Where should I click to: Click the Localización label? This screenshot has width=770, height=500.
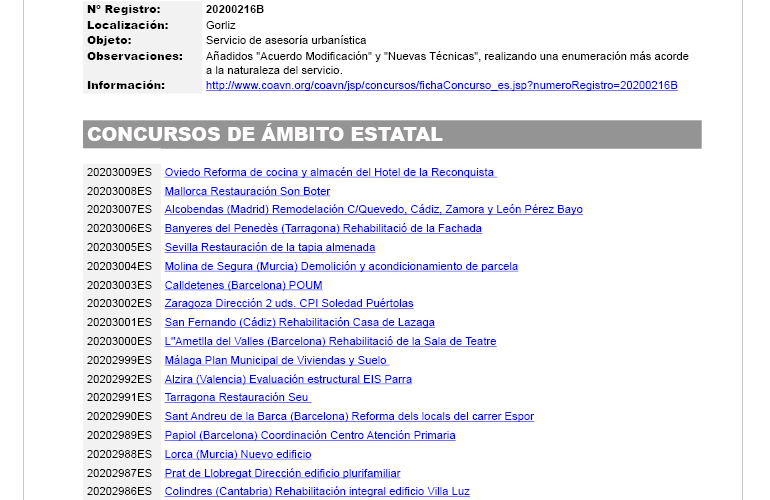tap(128, 25)
